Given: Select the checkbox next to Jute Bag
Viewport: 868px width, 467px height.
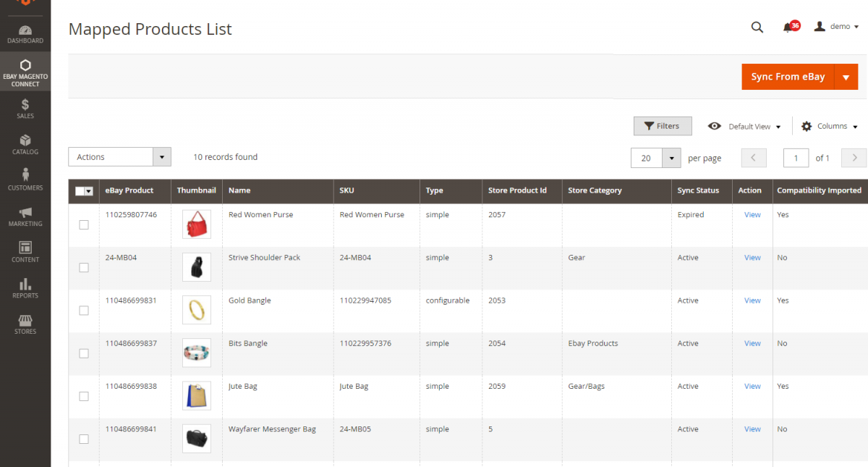Looking at the screenshot, I should [84, 396].
